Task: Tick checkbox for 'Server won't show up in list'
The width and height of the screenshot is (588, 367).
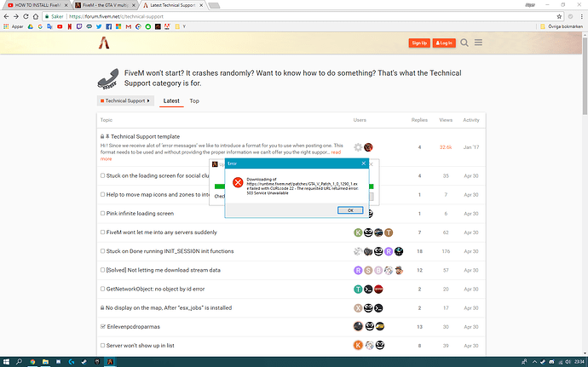Action: (x=103, y=345)
